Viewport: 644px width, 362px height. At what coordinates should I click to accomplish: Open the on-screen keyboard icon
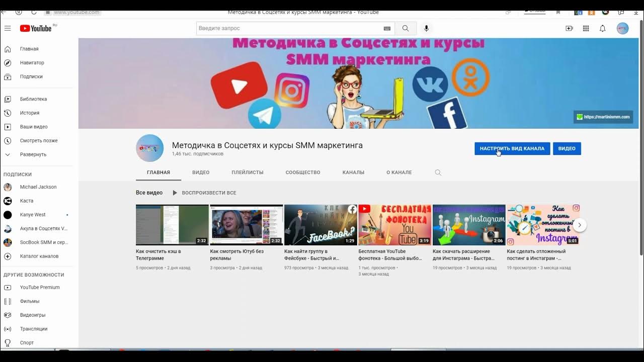click(x=387, y=29)
